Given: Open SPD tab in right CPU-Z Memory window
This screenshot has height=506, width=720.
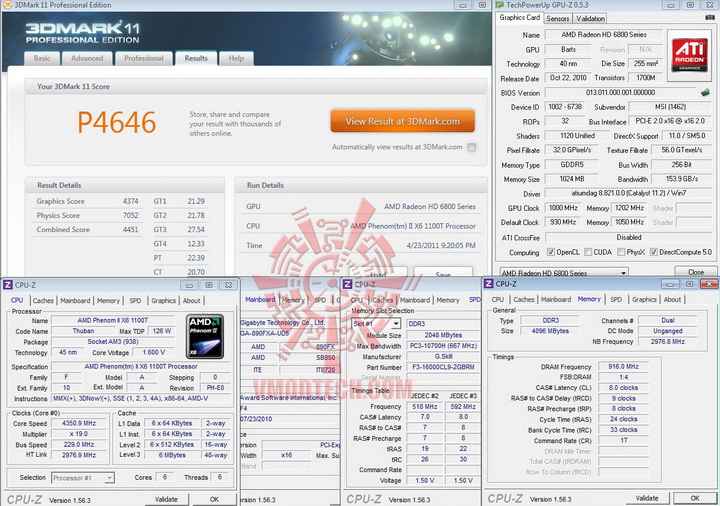Looking at the screenshot, I should coord(616,299).
